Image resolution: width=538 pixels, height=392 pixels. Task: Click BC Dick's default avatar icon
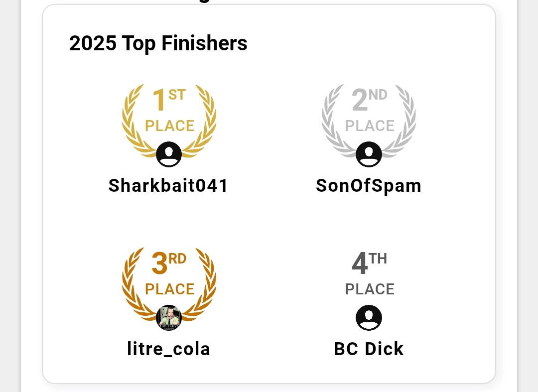tap(369, 318)
